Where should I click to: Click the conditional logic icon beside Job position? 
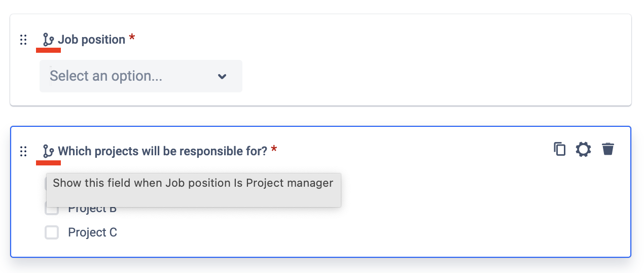tap(48, 40)
